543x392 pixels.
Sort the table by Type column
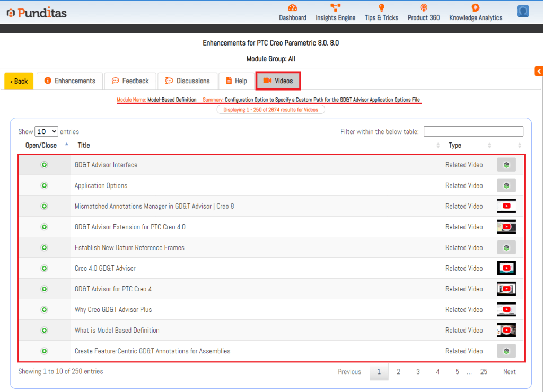455,145
